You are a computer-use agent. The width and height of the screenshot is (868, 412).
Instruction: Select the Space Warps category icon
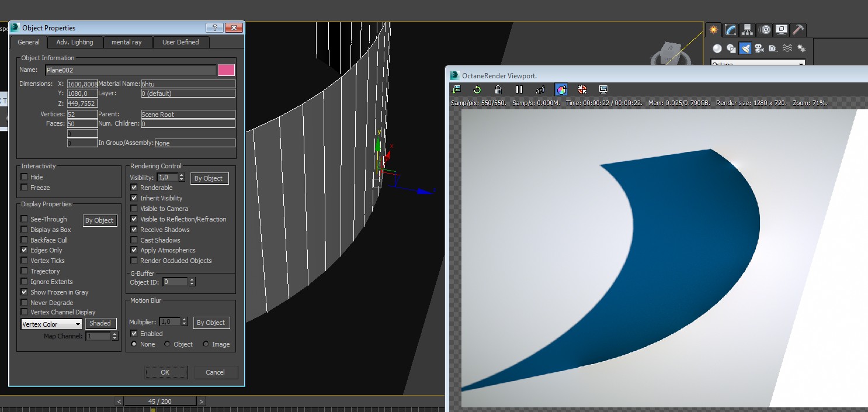point(787,49)
